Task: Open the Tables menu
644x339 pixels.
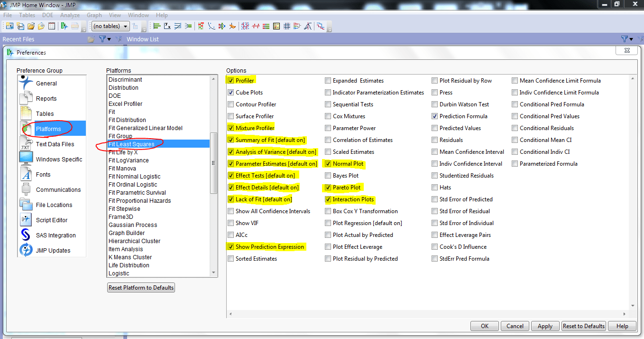Action: point(27,15)
